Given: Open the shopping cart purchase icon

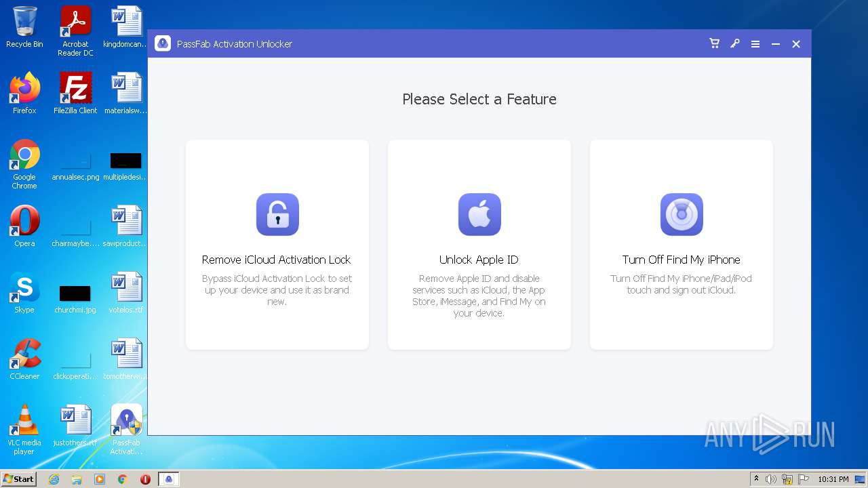Looking at the screenshot, I should 714,43.
